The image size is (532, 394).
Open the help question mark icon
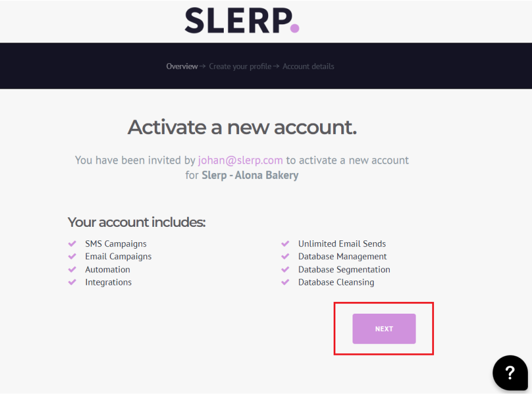[x=510, y=372]
